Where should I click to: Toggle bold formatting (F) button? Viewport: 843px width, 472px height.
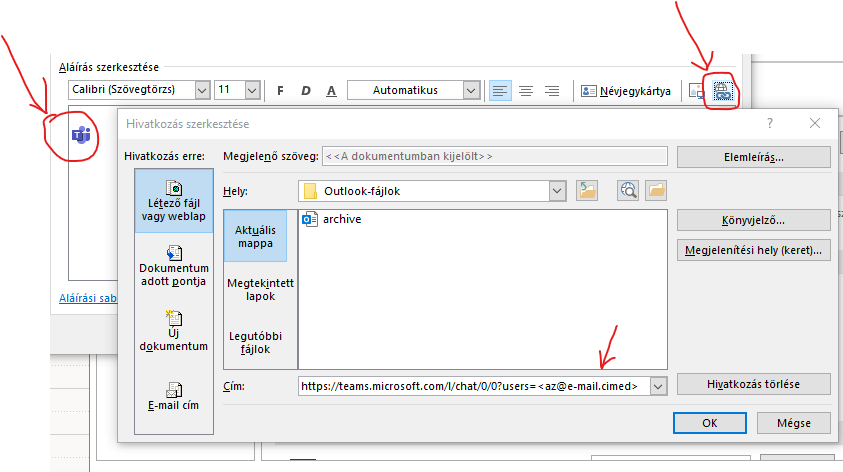(x=280, y=90)
